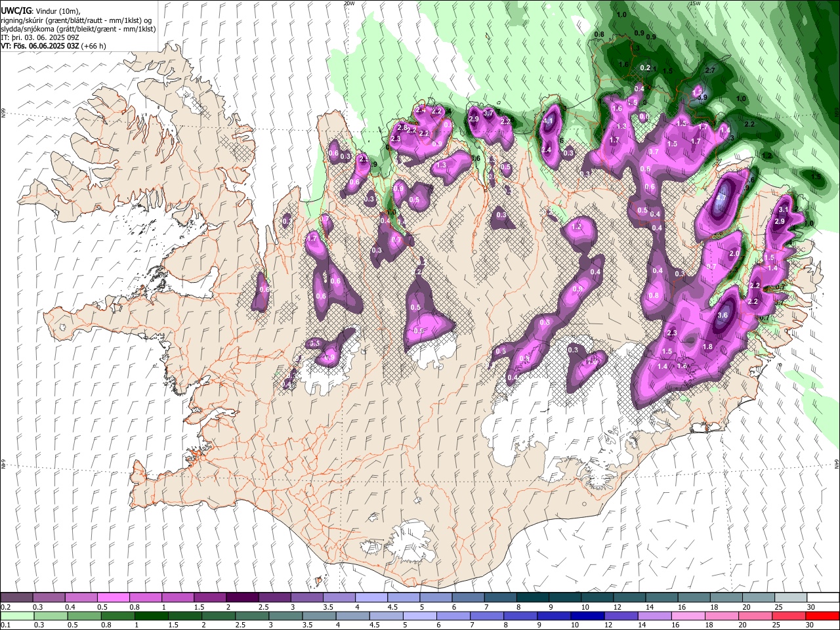840x630 pixels.
Task: Select the light lavender swatch between 4 and 4.5 in the snow legend
Action: pos(371,598)
